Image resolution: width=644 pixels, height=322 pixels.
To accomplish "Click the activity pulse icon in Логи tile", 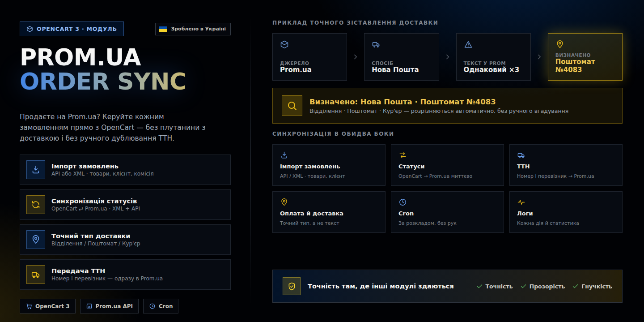I will (521, 202).
